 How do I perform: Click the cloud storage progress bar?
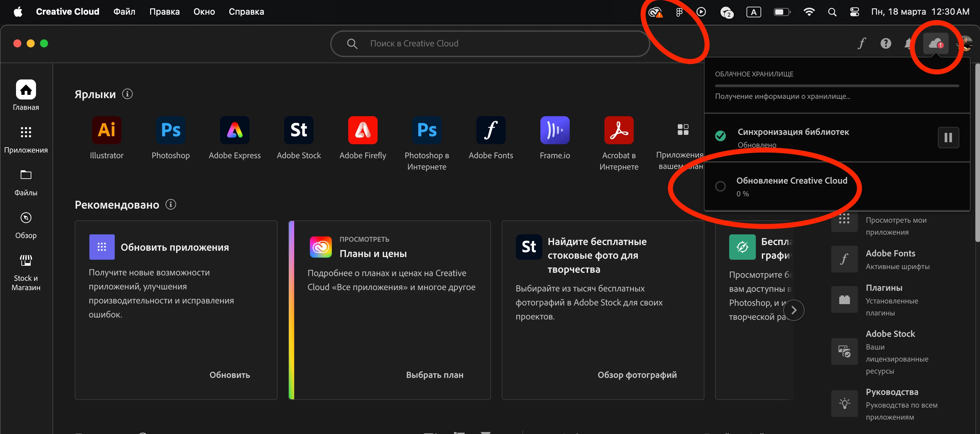tap(837, 86)
